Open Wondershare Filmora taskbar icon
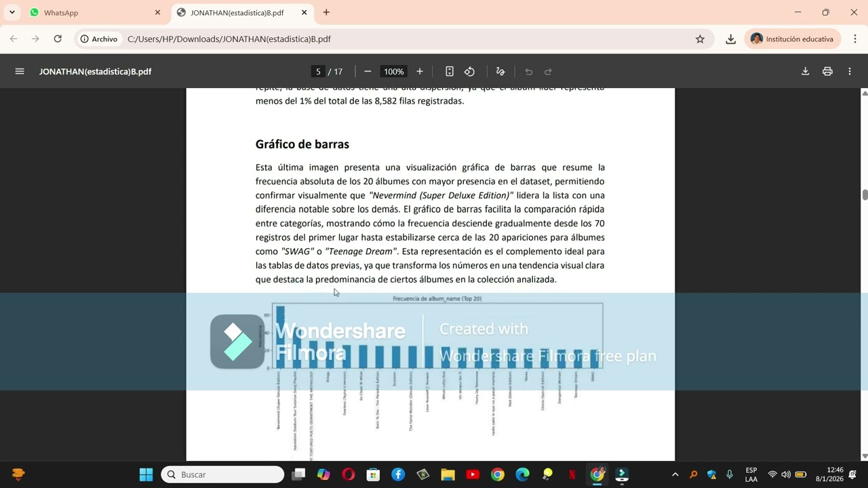868x488 pixels. [622, 474]
